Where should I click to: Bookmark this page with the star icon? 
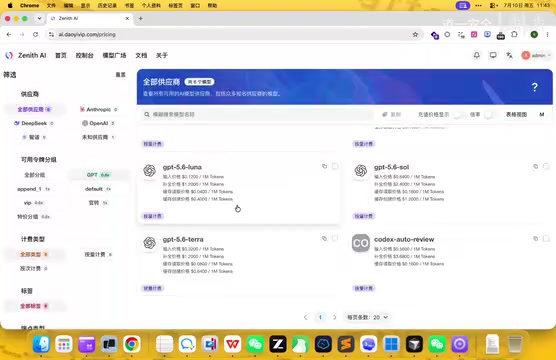[x=415, y=34]
